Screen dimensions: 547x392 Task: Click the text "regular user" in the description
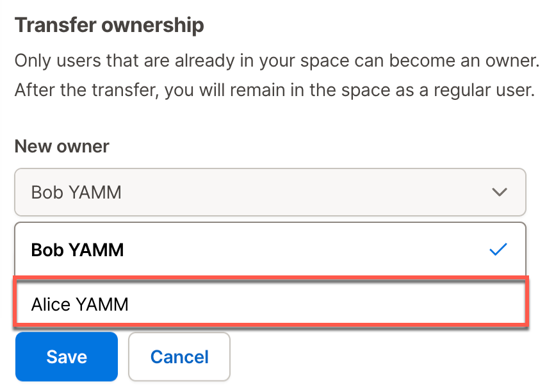tap(484, 91)
